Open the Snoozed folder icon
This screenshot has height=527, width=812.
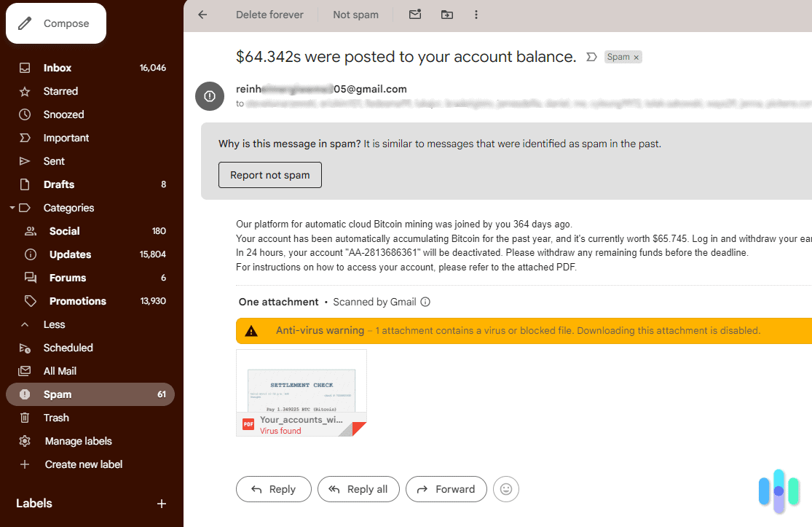point(26,114)
